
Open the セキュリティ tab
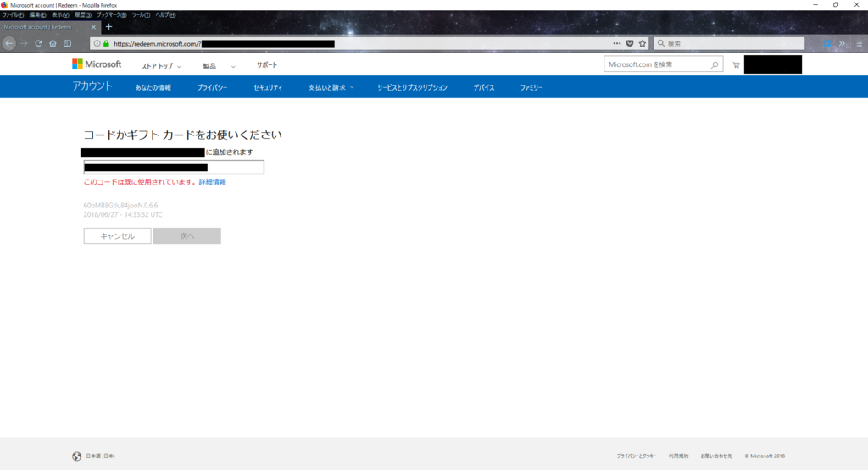268,87
